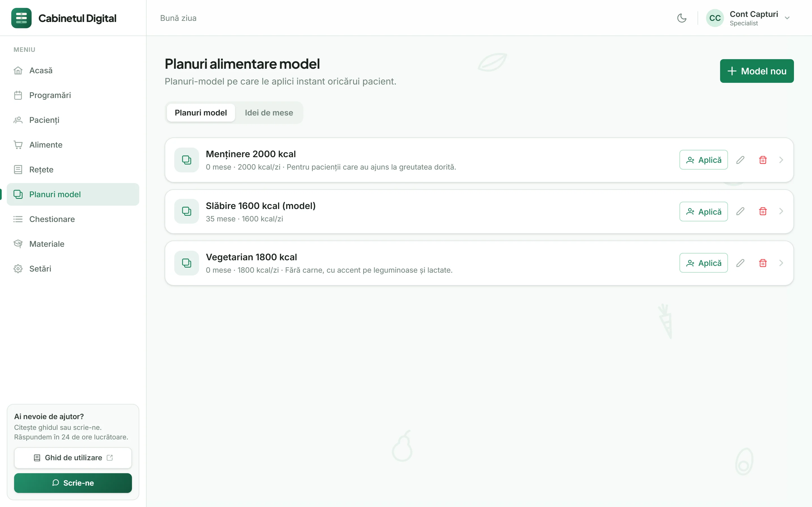This screenshot has width=812, height=507.
Task: Click the Cabinetul Digital logo icon
Action: pos(21,18)
